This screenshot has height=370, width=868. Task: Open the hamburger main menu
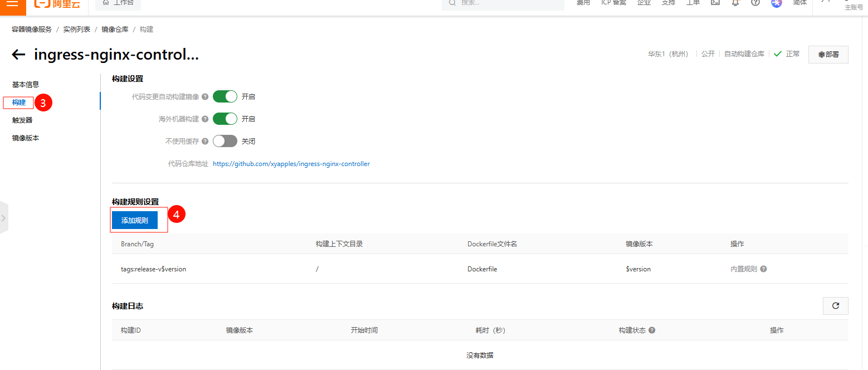[12, 3]
